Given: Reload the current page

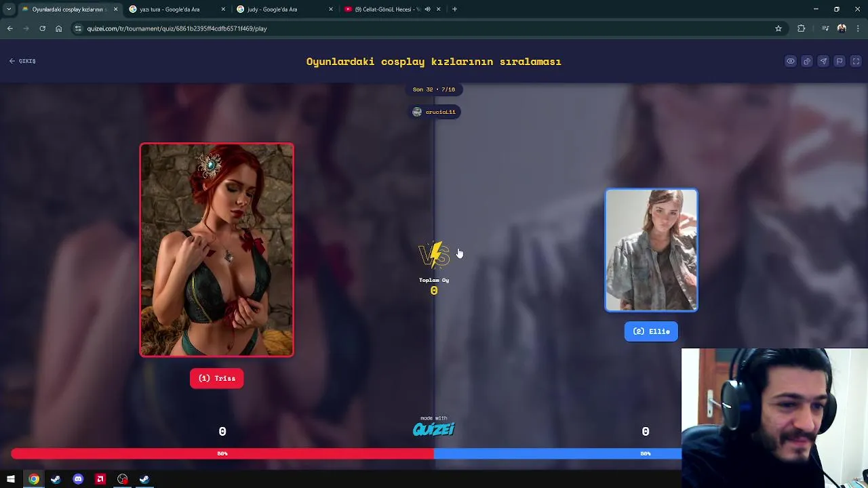Looking at the screenshot, I should point(42,28).
